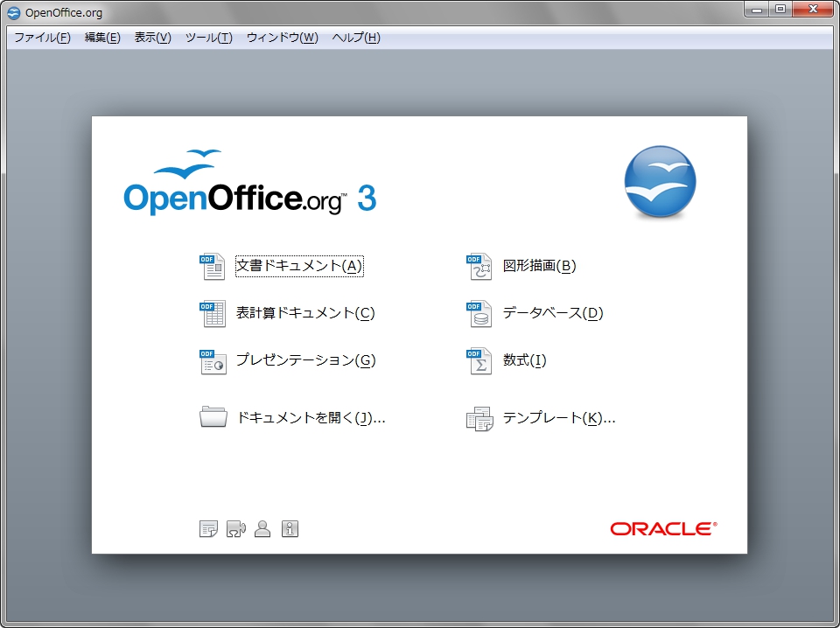Click the ORACLE logo link
This screenshot has height=628, width=840.
(x=662, y=528)
